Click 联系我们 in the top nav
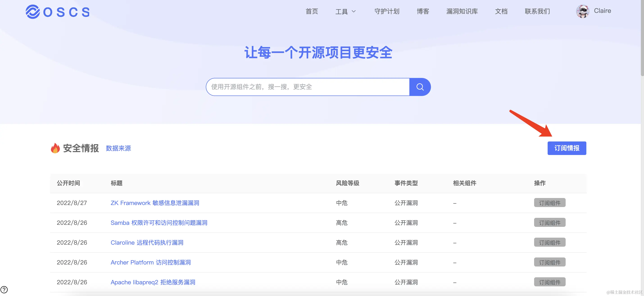This screenshot has height=296, width=644. 537,11
